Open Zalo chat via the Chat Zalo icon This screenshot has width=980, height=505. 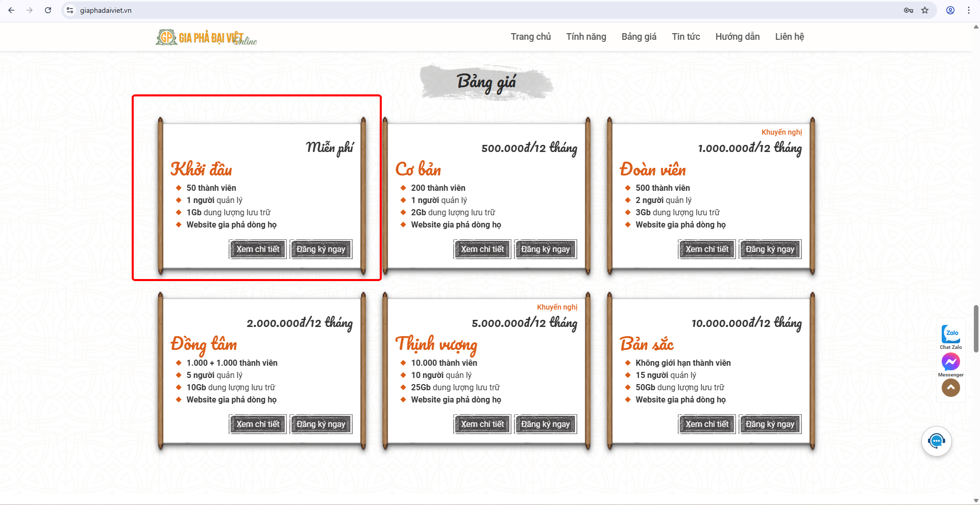[950, 336]
